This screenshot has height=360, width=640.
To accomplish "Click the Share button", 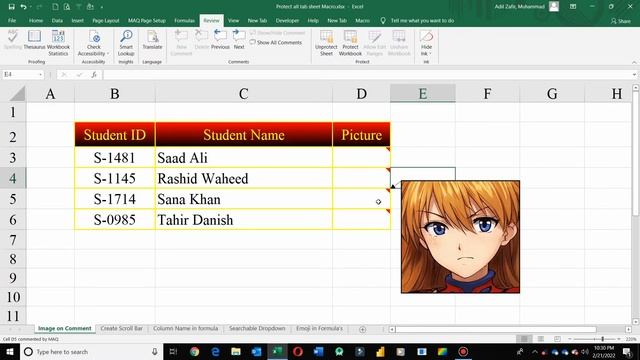I will pos(621,21).
